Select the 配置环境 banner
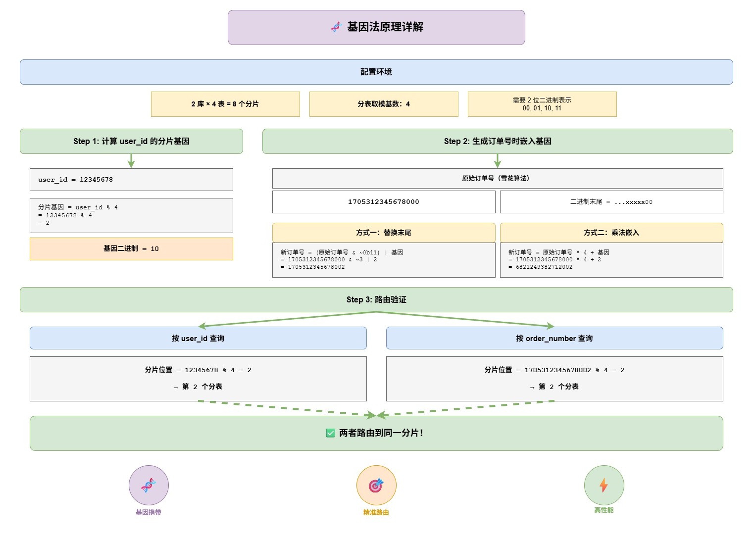 [x=376, y=72]
